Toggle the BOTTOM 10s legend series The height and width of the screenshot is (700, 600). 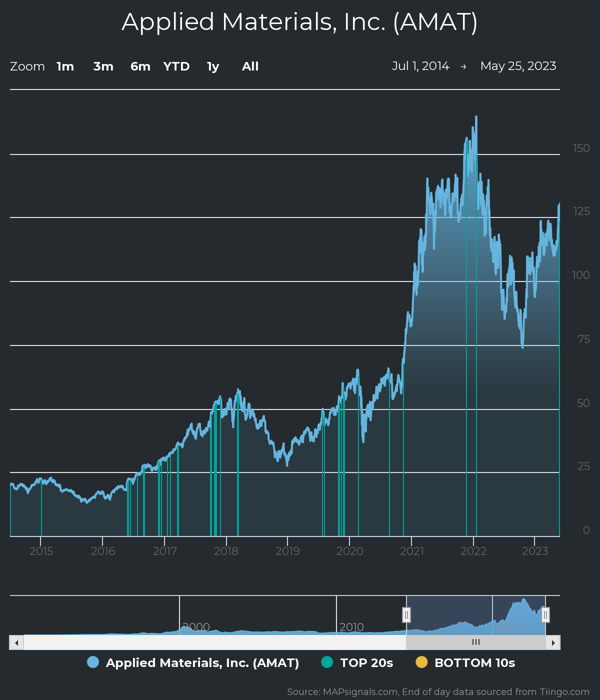465,663
